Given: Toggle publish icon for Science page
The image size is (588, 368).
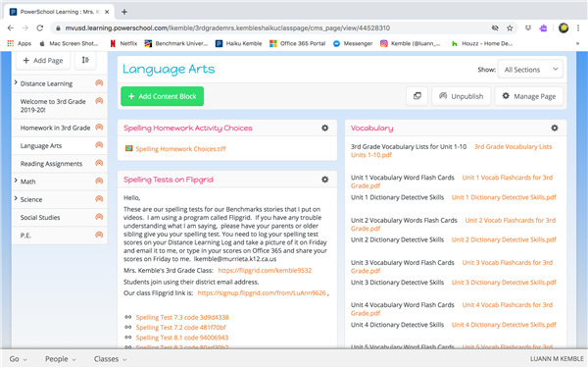Looking at the screenshot, I should [99, 199].
